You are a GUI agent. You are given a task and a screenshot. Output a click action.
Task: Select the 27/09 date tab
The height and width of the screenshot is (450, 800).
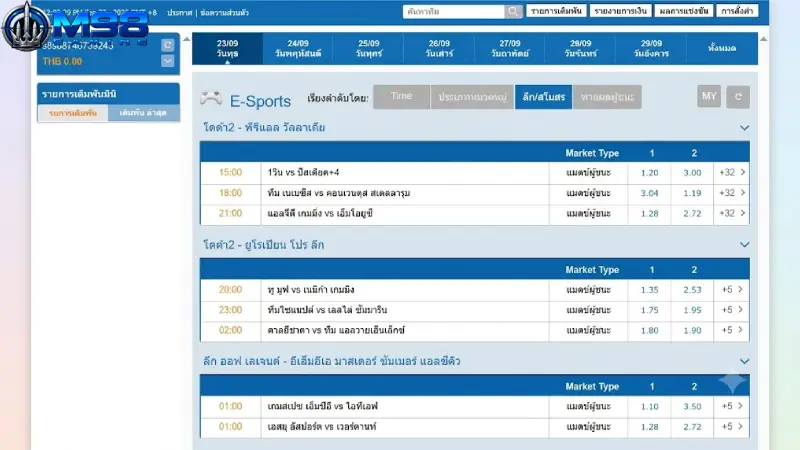click(x=510, y=48)
